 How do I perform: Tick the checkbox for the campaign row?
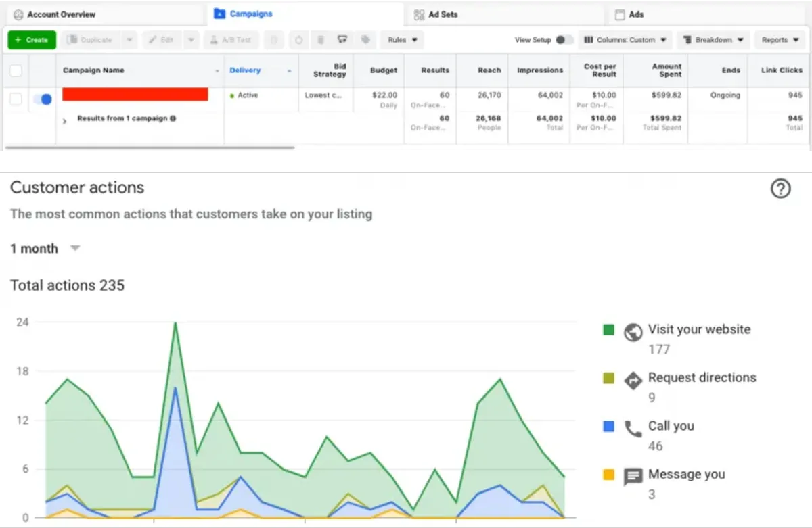(x=16, y=99)
